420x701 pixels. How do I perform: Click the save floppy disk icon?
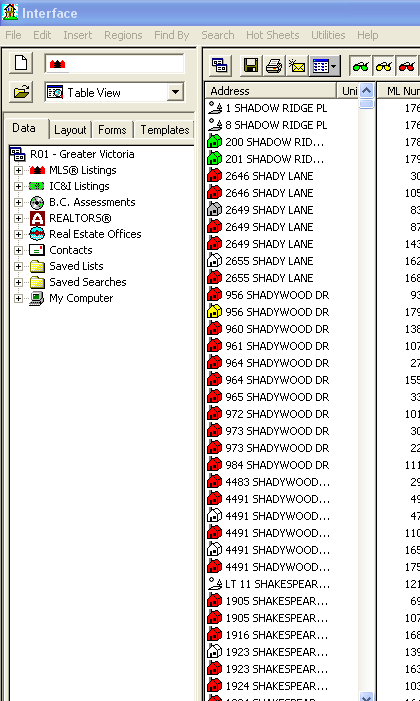(250, 66)
